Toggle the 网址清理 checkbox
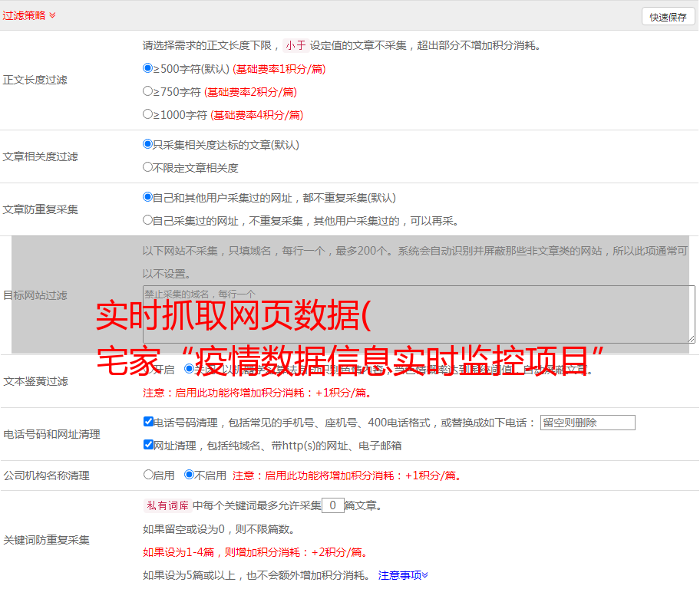The height and width of the screenshot is (589, 700). pos(148,444)
